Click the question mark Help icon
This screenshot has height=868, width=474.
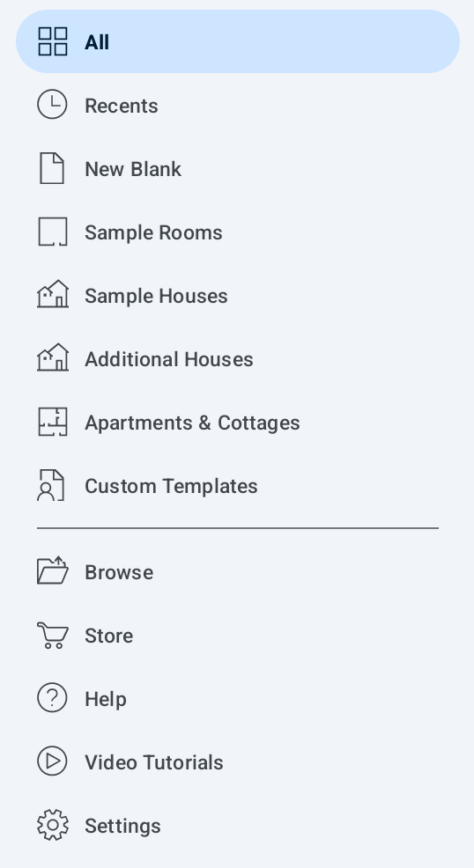click(52, 697)
